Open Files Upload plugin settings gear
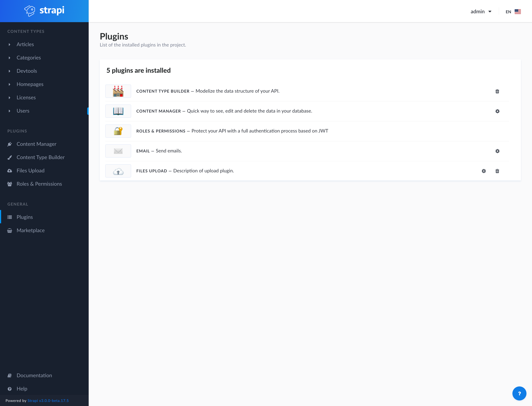Image resolution: width=532 pixels, height=406 pixels. (484, 171)
